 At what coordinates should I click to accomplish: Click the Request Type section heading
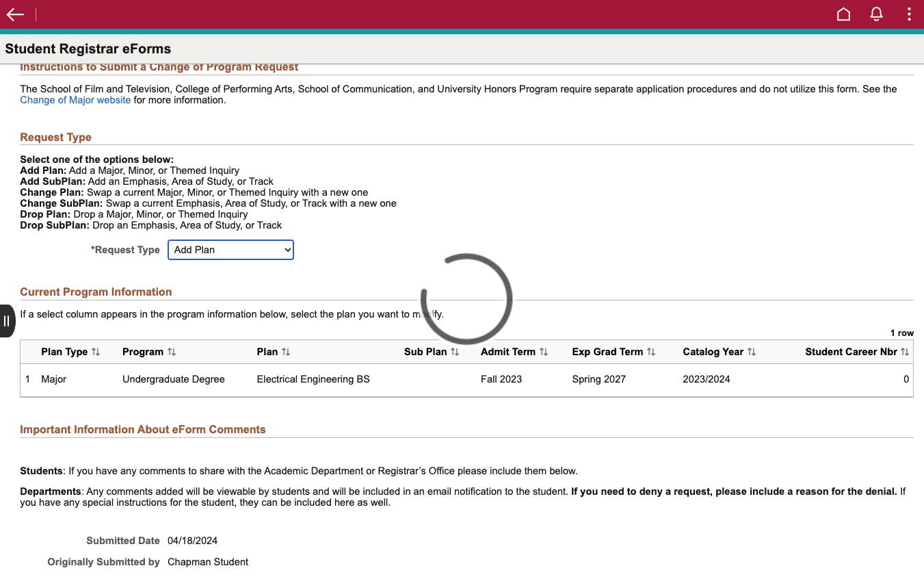click(x=56, y=138)
